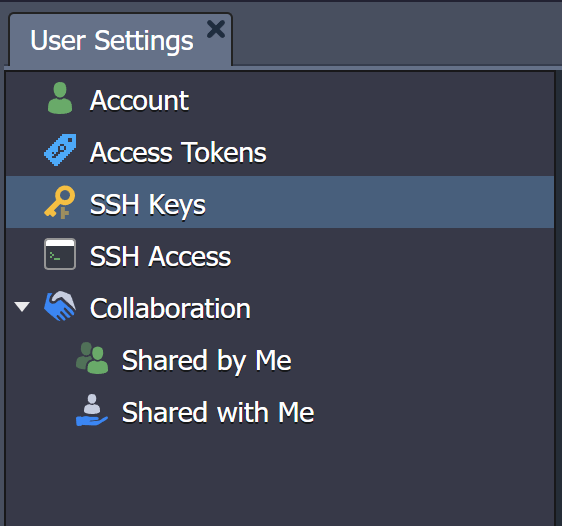562x526 pixels.
Task: Select the Collaboration label
Action: (170, 309)
